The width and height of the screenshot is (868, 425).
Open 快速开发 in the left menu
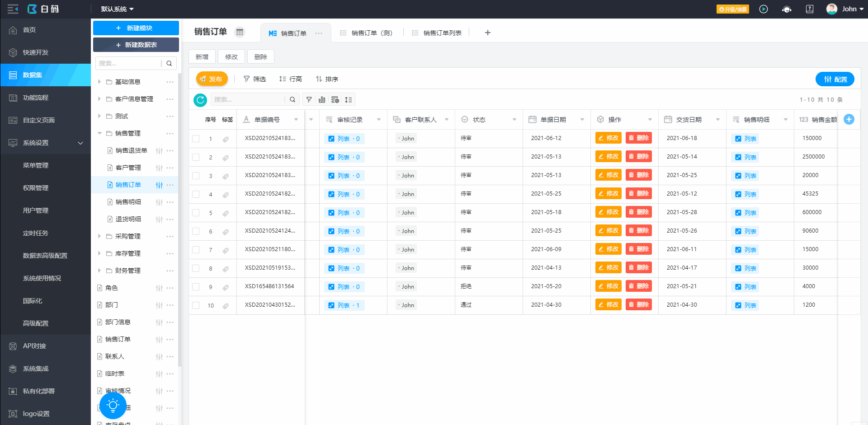click(x=35, y=52)
